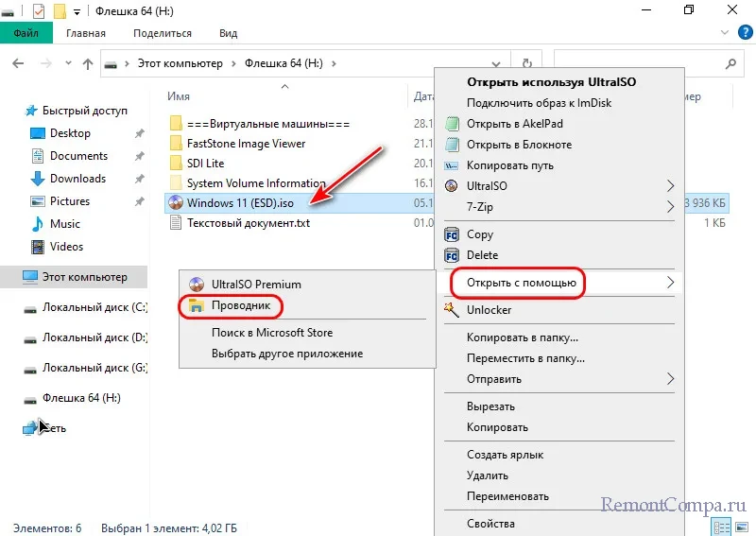Image resolution: width=756 pixels, height=536 pixels.
Task: Expand 7-Zip submenu arrow
Action: (x=670, y=206)
